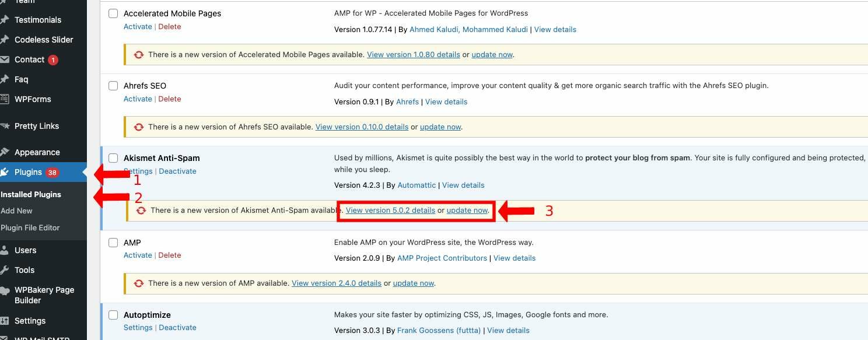The image size is (868, 340).
Task: Click update now for Accelerated Mobile Pages
Action: point(492,55)
